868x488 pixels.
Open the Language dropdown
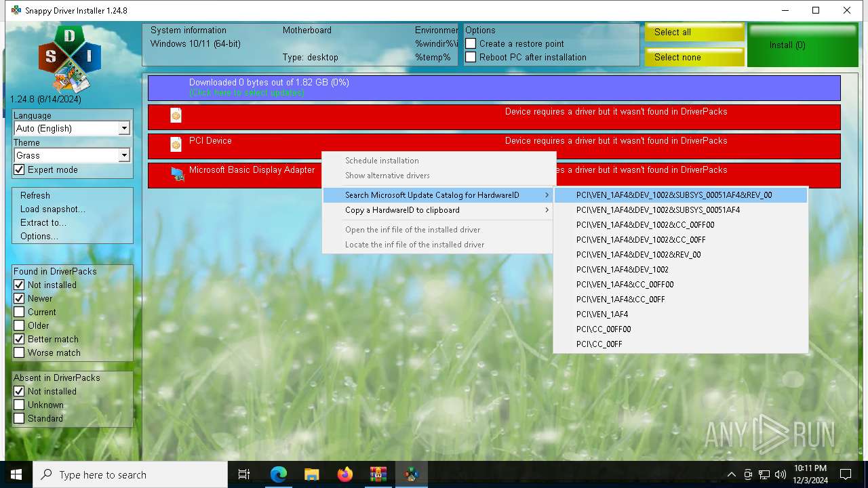click(72, 128)
